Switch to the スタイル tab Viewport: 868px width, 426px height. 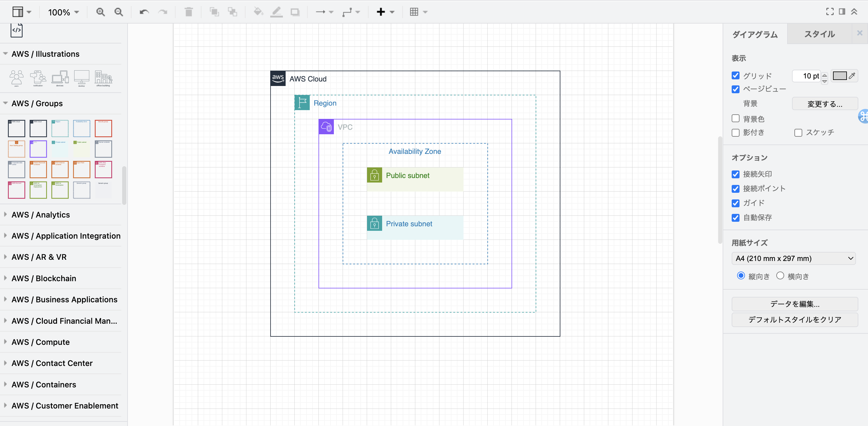(x=820, y=34)
